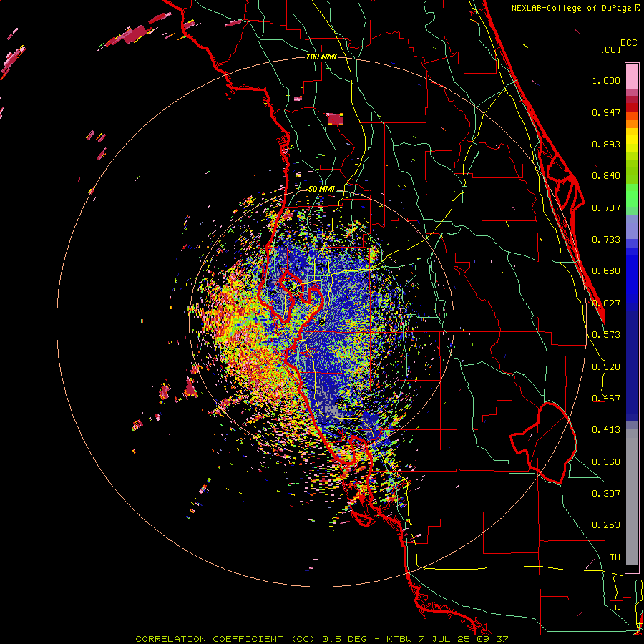Screen dimensions: 644x644
Task: Click the 0.307 scale value
Action: 606,494
